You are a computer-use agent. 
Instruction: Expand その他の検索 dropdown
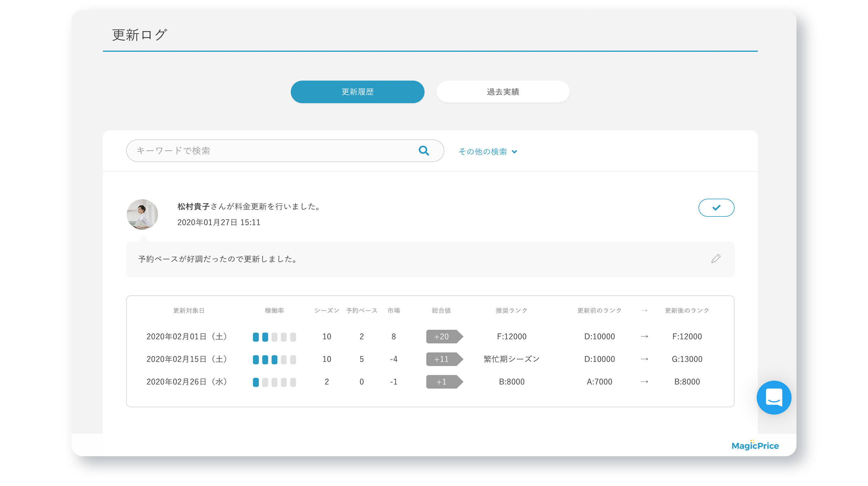tap(488, 151)
